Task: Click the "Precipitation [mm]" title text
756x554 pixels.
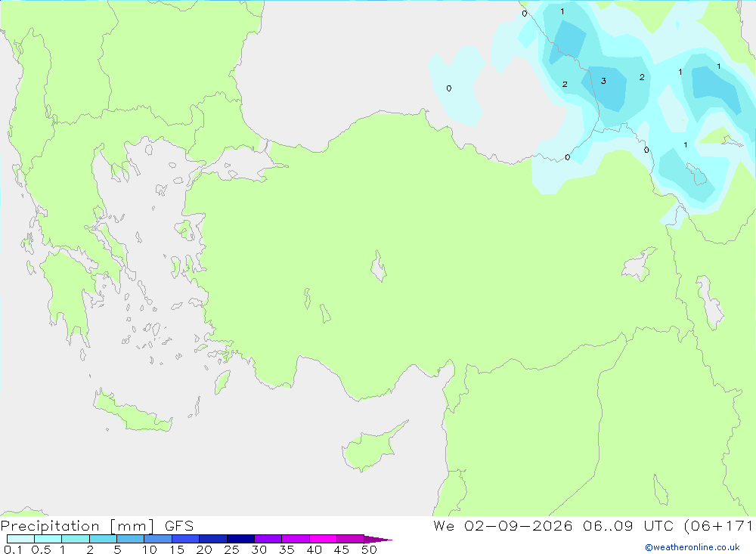Action: 78,526
